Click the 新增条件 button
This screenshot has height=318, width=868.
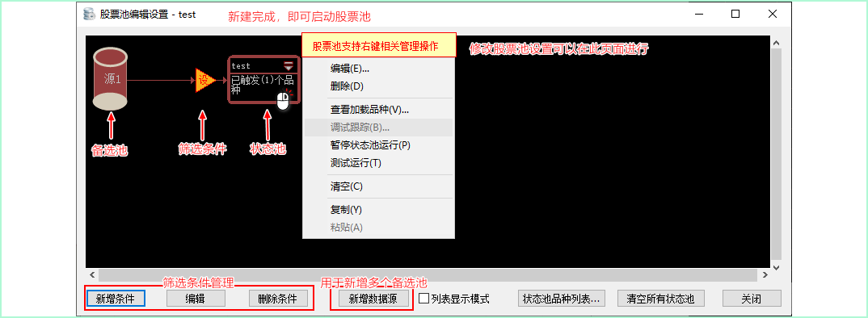[x=115, y=299]
